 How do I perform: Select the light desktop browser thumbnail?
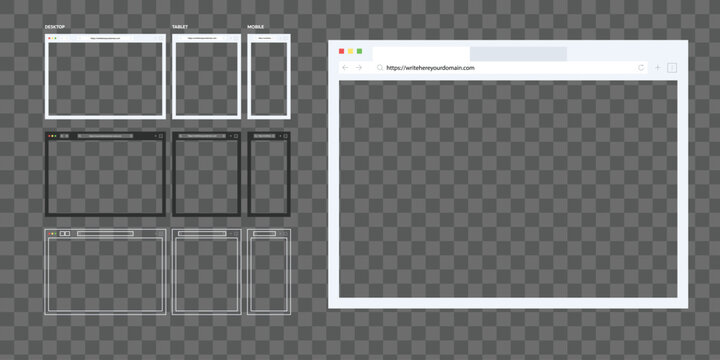tap(105, 76)
